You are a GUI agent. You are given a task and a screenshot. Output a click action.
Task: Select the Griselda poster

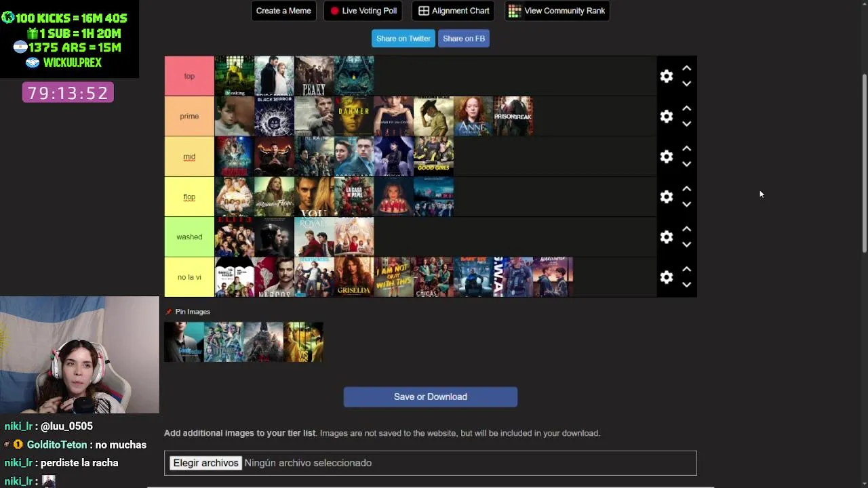[x=354, y=277]
